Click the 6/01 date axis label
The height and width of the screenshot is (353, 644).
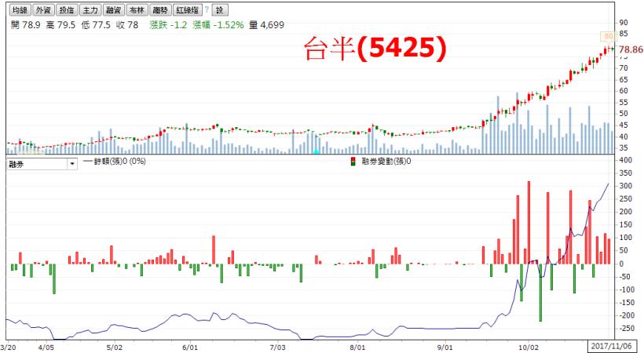pyautogui.click(x=190, y=348)
